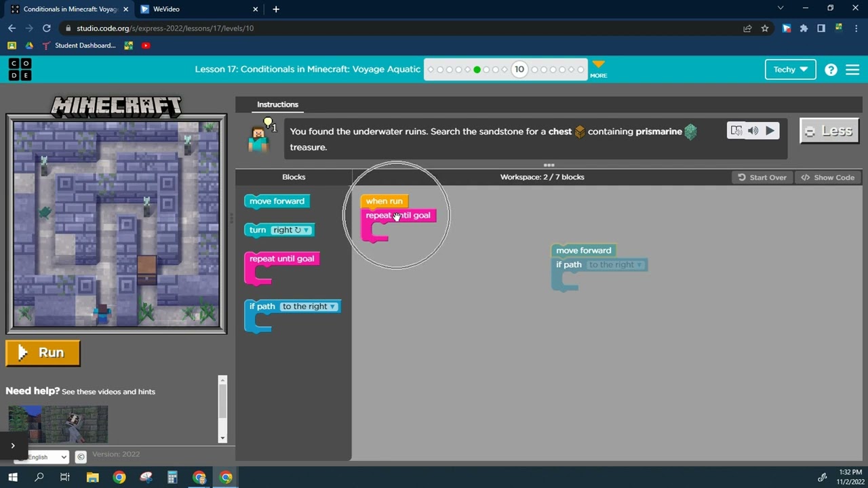Screen dimensions: 868x488
Task: Click the Minecraft game view
Action: (x=117, y=224)
